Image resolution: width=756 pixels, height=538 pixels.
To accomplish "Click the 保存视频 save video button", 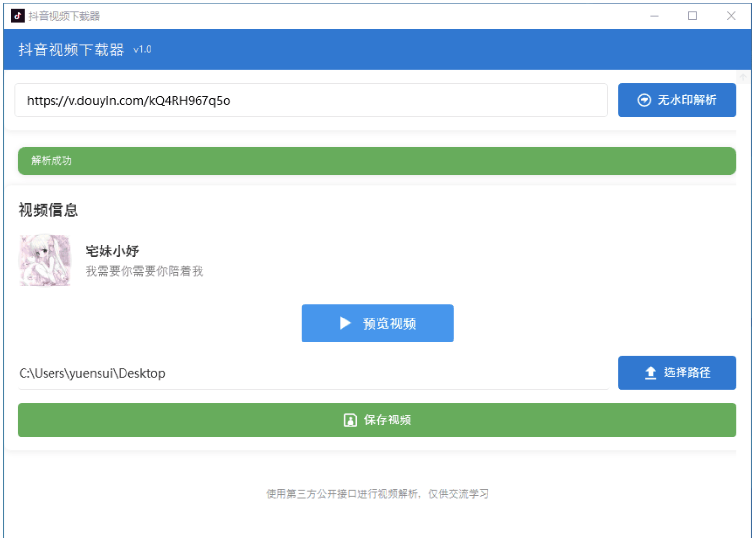I will point(377,420).
